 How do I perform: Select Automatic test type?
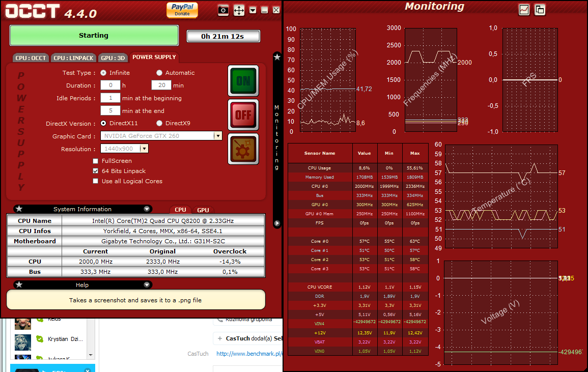(x=159, y=73)
